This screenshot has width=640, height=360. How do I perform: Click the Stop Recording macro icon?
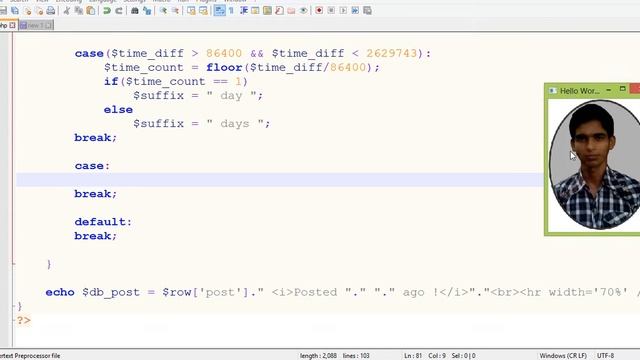331,11
